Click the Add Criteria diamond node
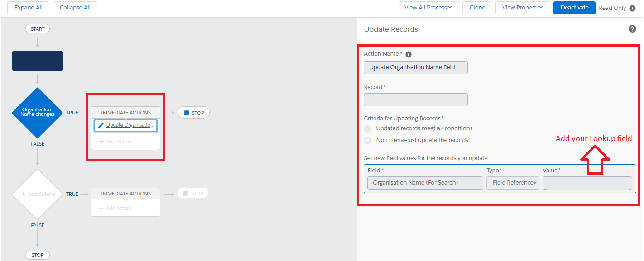The image size is (644, 261). [37, 194]
